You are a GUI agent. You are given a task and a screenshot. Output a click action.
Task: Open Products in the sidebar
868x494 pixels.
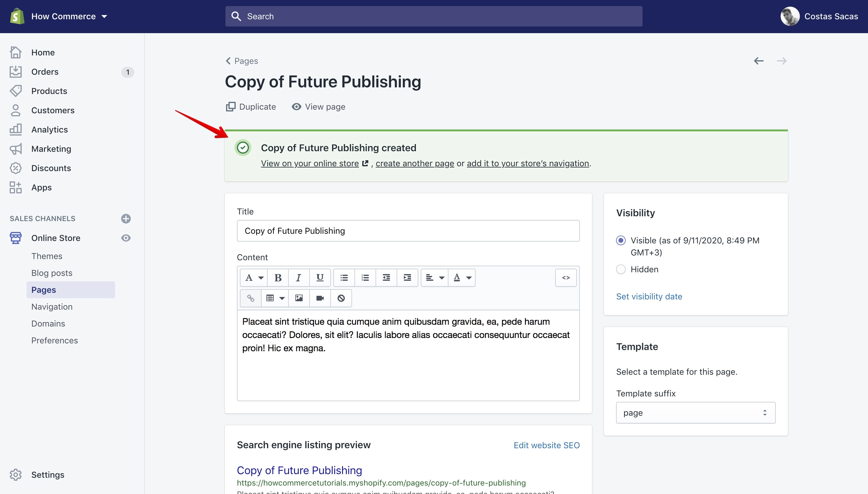click(49, 91)
